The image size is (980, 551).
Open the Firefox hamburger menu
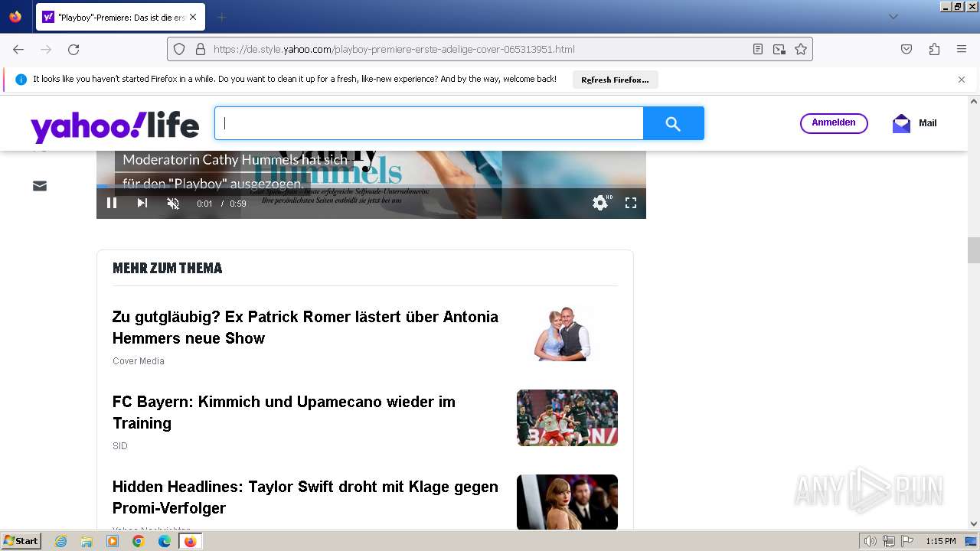click(962, 49)
